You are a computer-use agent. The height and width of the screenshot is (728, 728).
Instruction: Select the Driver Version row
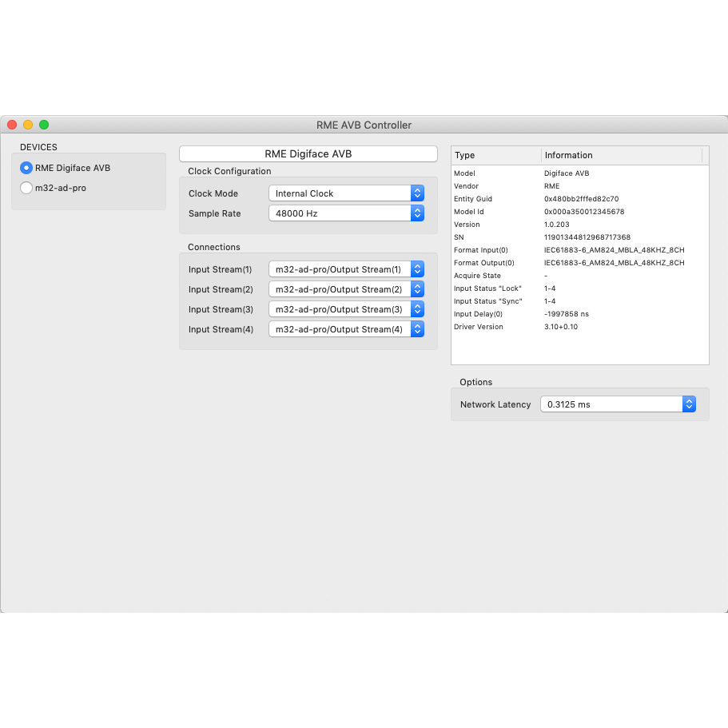[579, 327]
